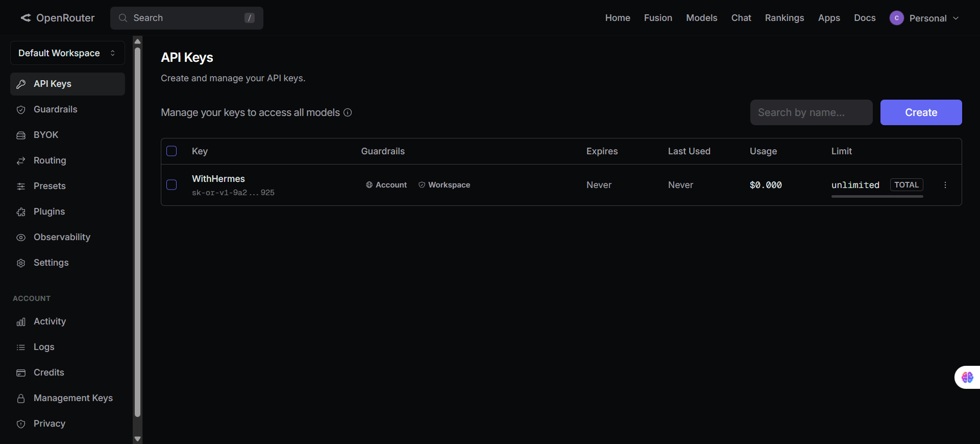The image size is (980, 444).
Task: Go to Observability in the sidebar
Action: click(x=67, y=237)
